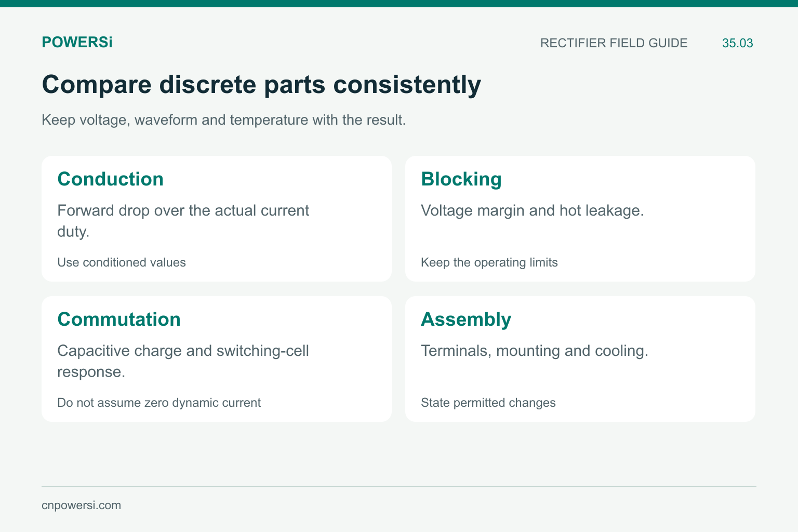Screen dimensions: 798x532
Task: Click the 'Keep the operating limits' note
Action: click(489, 262)
